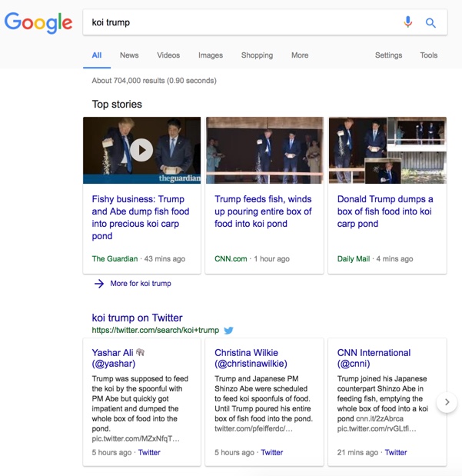Click the About 704,000 results text
The image size is (462, 476).
tap(155, 81)
